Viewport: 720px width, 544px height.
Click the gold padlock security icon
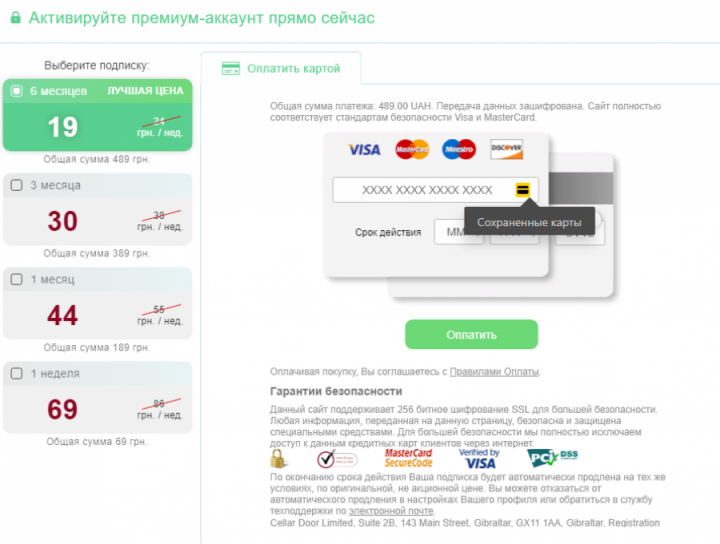pos(279,459)
